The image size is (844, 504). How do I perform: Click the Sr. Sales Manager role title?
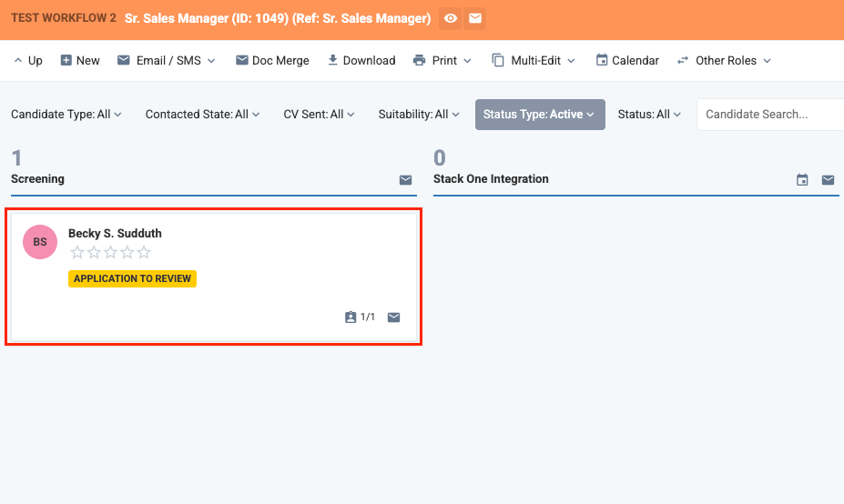click(x=278, y=18)
